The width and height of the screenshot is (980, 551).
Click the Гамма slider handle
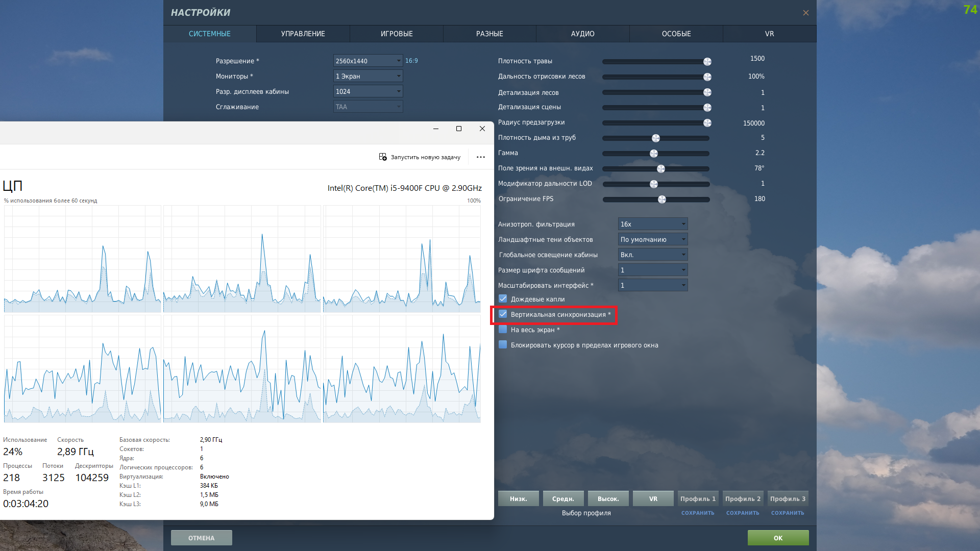pos(654,154)
